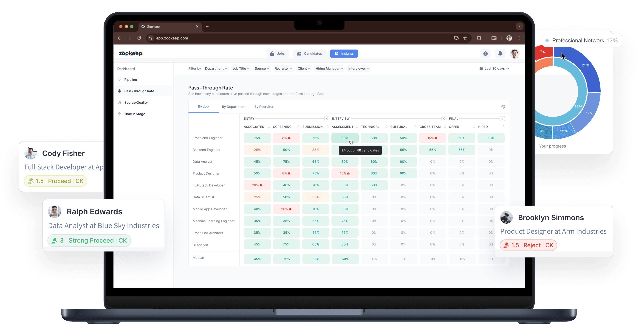
Task: Expand the Last 30 days date range
Action: pos(494,68)
